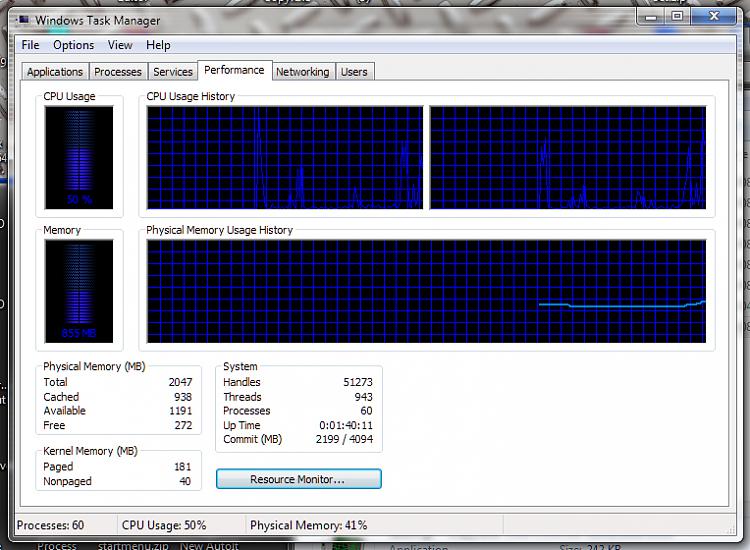Click the Up Time label

pyautogui.click(x=242, y=425)
